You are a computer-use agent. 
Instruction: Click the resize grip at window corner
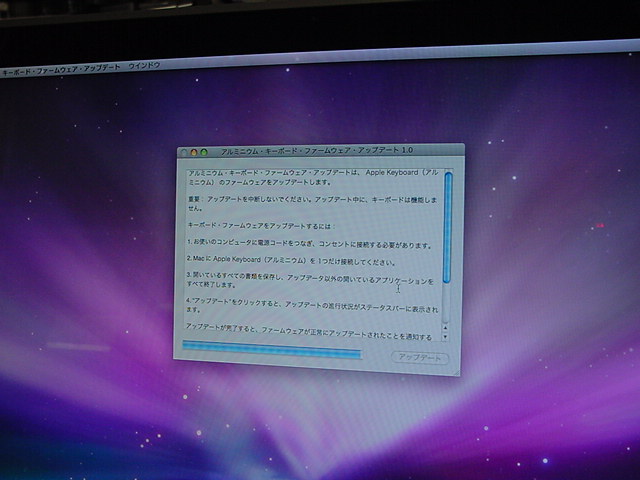click(x=456, y=373)
